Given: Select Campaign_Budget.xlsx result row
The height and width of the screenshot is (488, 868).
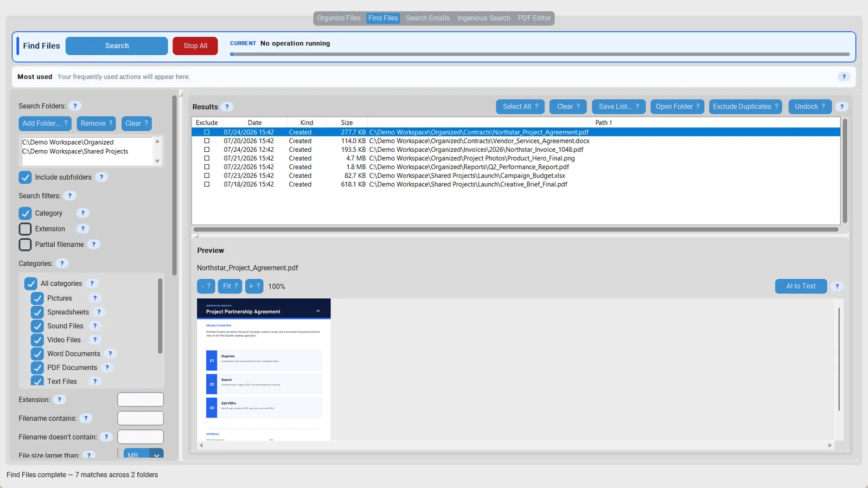Looking at the screenshot, I should 516,176.
